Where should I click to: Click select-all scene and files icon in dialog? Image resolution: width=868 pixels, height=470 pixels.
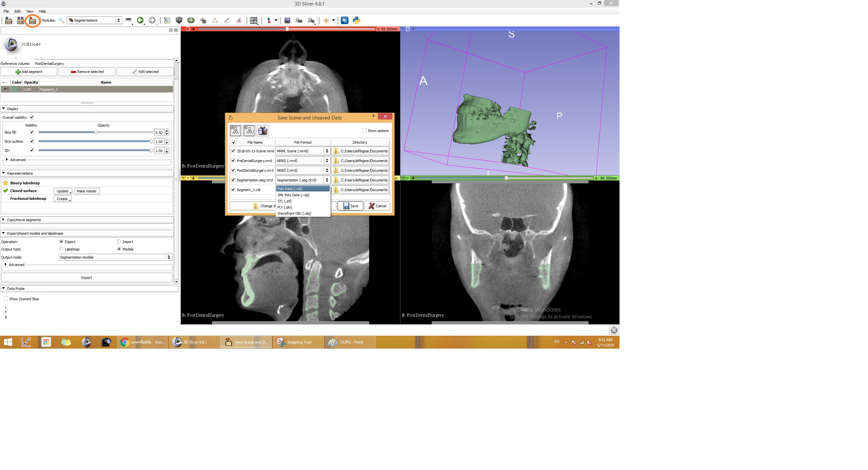tap(236, 130)
